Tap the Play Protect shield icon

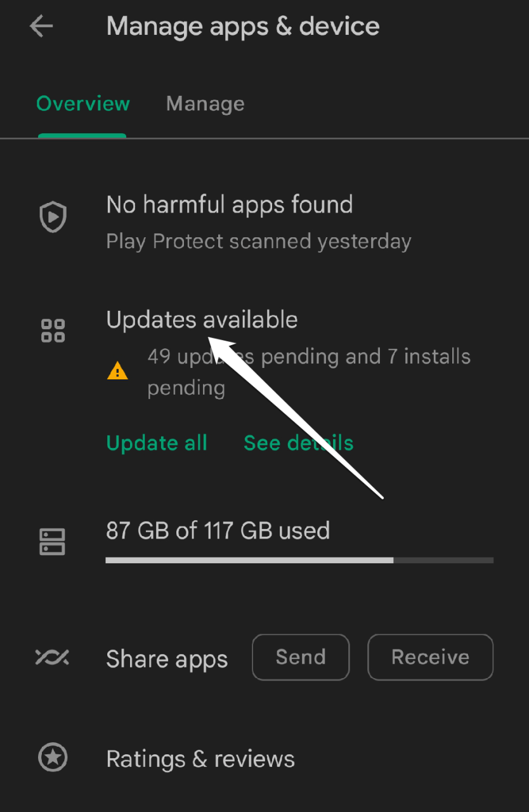(x=53, y=218)
